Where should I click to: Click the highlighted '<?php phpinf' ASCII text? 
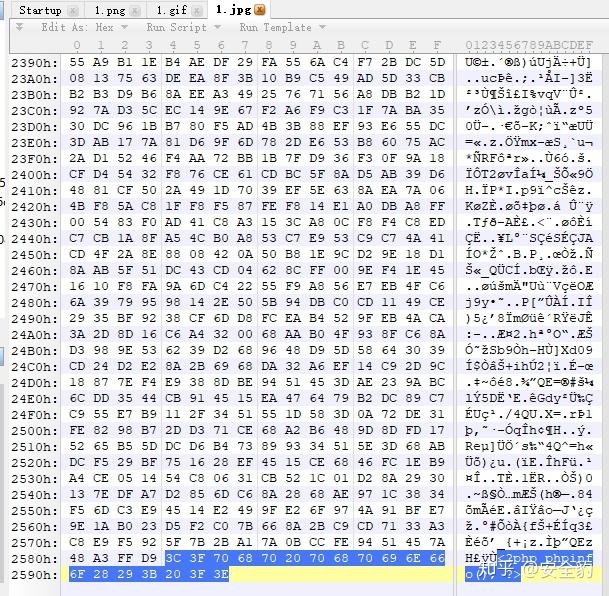click(x=545, y=559)
